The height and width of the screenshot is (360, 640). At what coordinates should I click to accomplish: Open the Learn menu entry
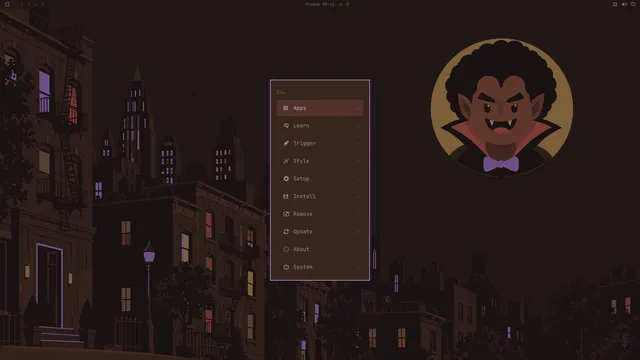320,126
